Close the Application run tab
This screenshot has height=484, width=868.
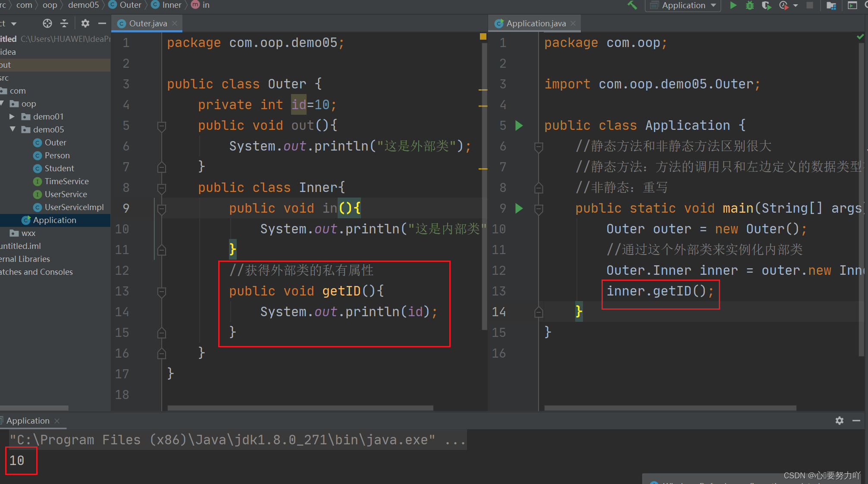point(57,421)
